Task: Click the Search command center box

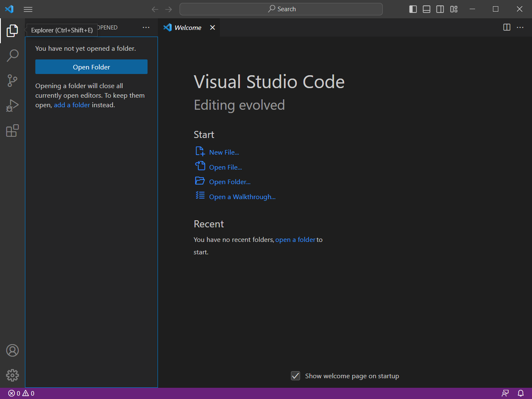Action: pyautogui.click(x=281, y=9)
